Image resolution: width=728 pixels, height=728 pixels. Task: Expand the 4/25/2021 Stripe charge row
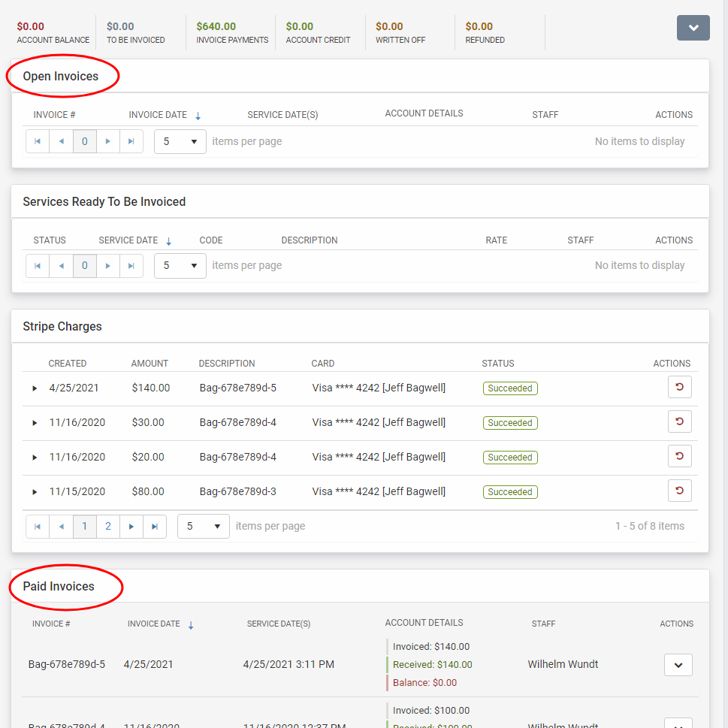click(x=35, y=388)
